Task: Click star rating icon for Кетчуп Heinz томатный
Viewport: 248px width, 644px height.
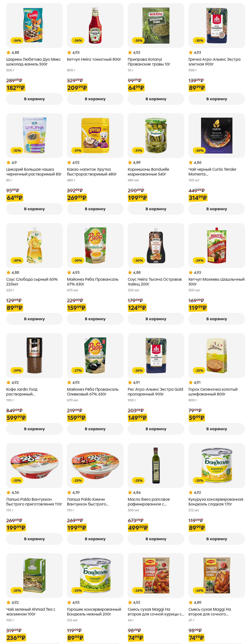Action: click(69, 53)
